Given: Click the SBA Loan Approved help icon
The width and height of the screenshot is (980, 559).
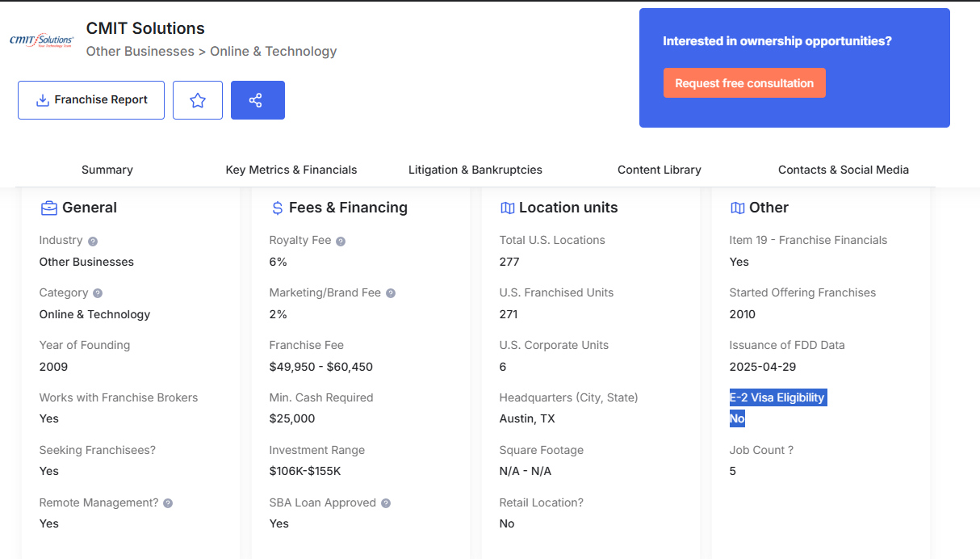Looking at the screenshot, I should (x=386, y=503).
